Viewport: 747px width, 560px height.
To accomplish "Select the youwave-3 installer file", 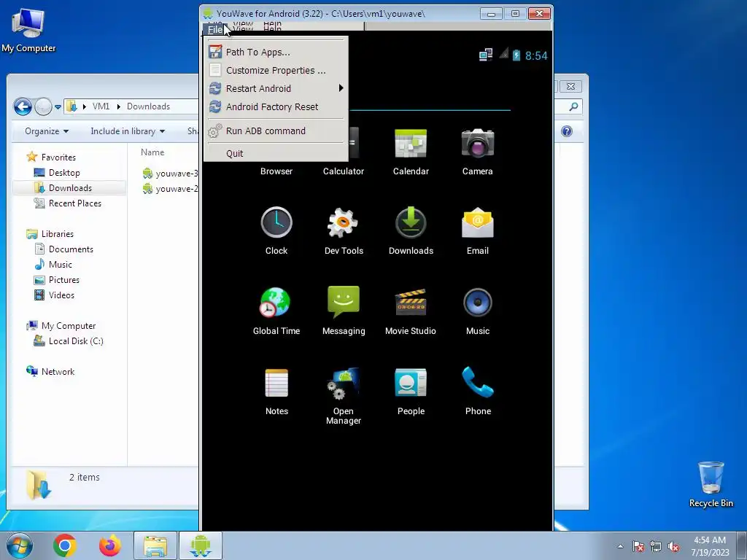I will pyautogui.click(x=170, y=174).
